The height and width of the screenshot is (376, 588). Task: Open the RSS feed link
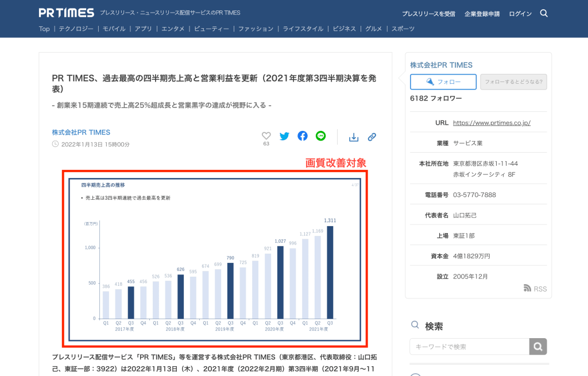click(x=535, y=289)
